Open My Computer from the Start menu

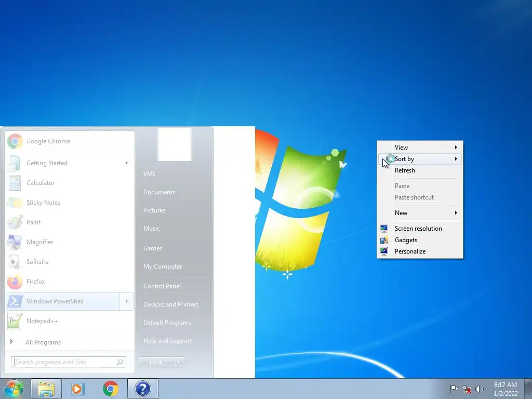click(163, 267)
